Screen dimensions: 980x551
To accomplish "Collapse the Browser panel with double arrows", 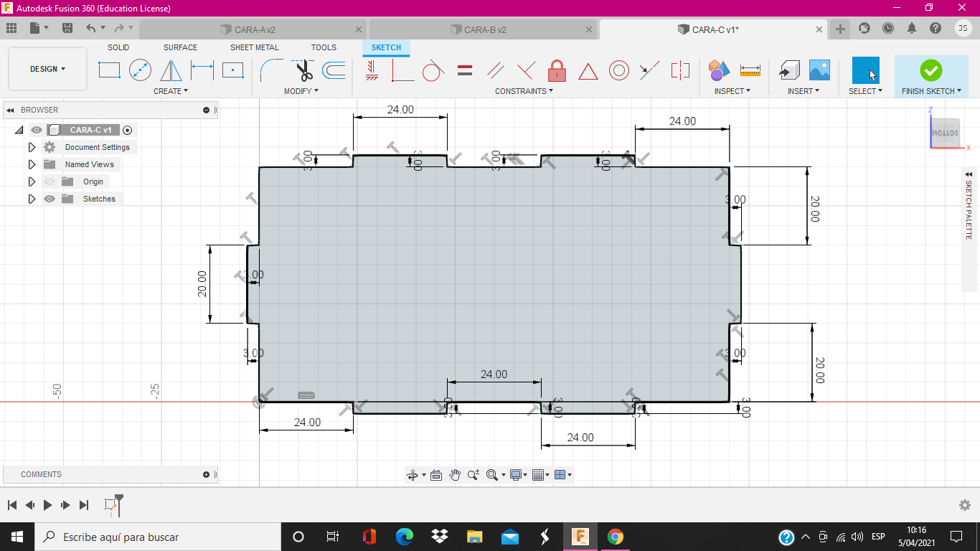I will [x=11, y=110].
